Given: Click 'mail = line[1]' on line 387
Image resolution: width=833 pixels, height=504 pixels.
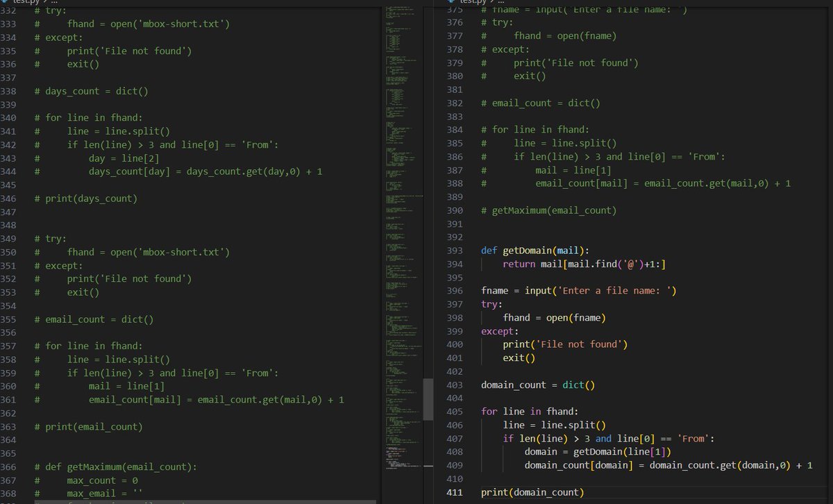Looking at the screenshot, I should 573,170.
